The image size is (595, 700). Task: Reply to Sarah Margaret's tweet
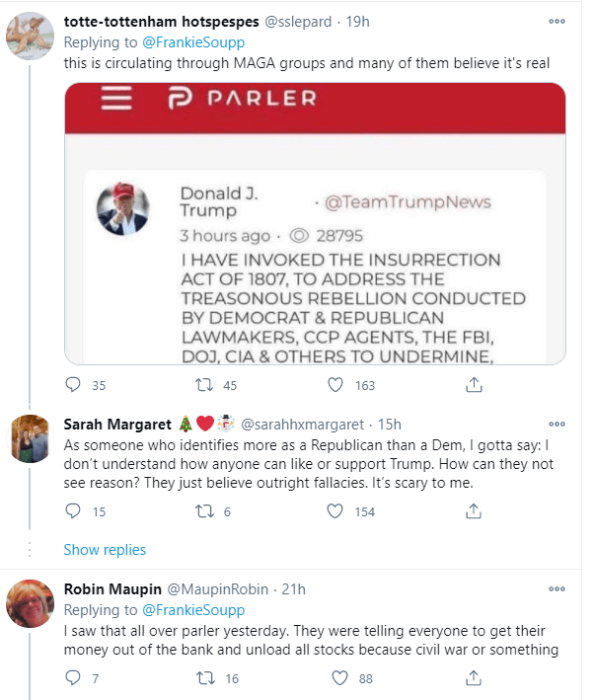pos(72,510)
